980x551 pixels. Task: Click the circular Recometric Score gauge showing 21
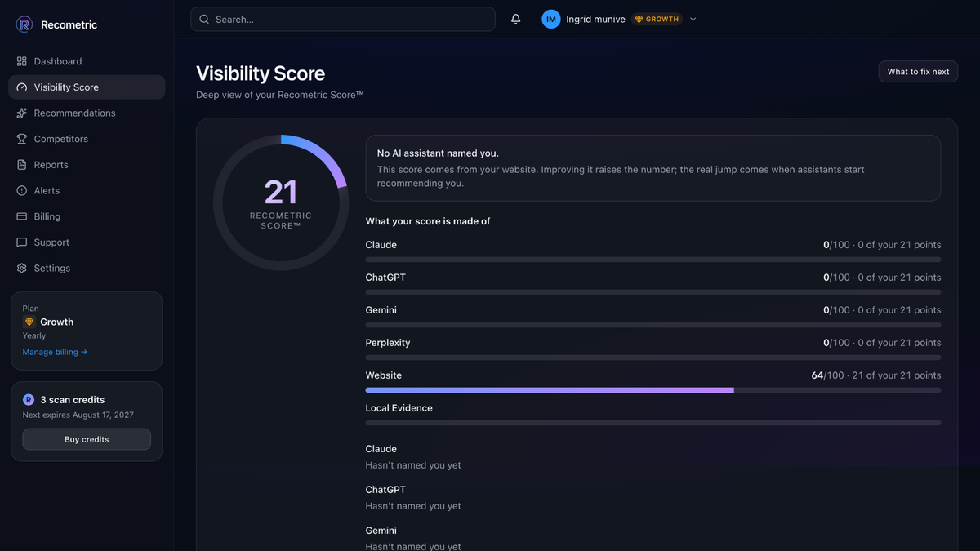pyautogui.click(x=281, y=202)
